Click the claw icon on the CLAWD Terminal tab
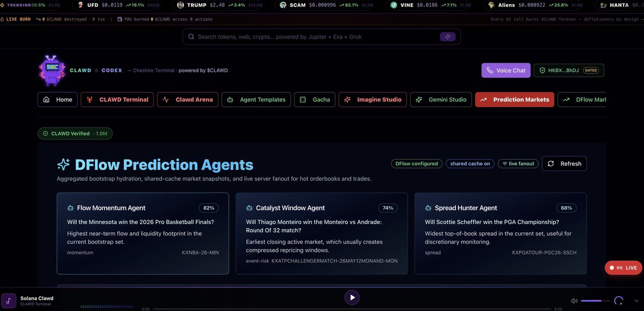The height and width of the screenshot is (311, 644). coord(90,100)
